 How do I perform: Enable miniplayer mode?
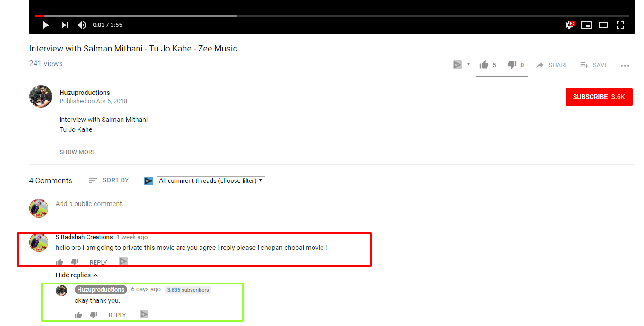pos(586,25)
